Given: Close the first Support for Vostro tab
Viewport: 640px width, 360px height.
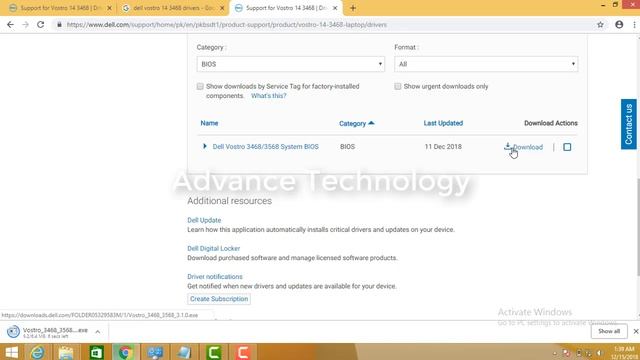Looking at the screenshot, I should pyautogui.click(x=109, y=8).
